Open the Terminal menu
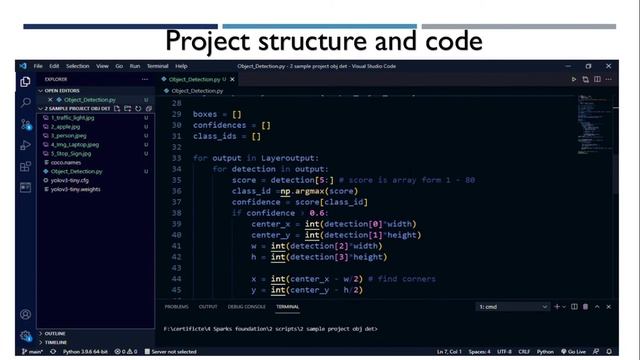This screenshot has height=360, width=640. 158,66
